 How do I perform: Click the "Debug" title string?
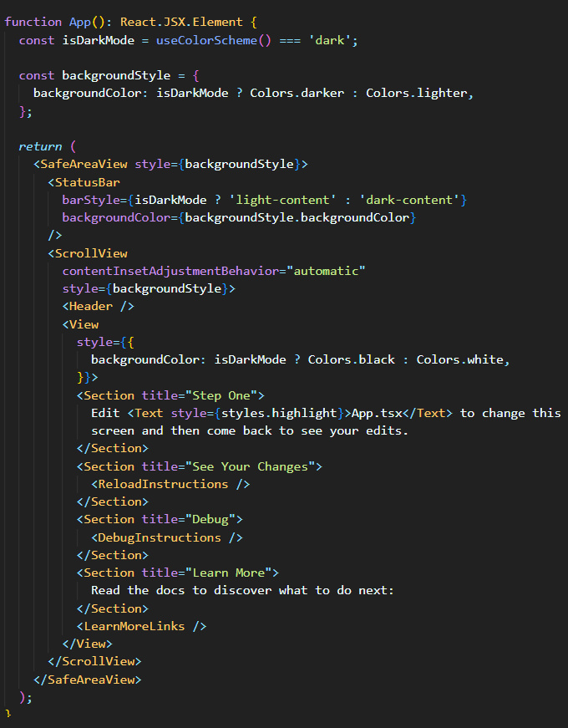pyautogui.click(x=210, y=520)
